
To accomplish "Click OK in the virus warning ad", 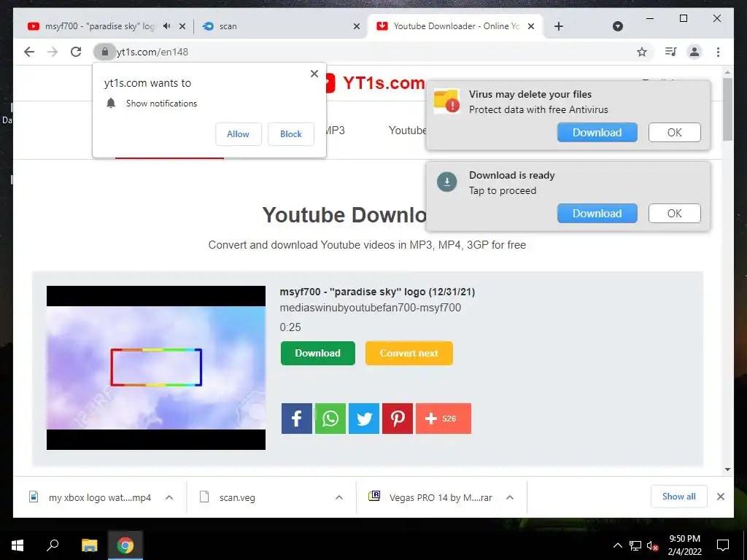I will point(675,133).
